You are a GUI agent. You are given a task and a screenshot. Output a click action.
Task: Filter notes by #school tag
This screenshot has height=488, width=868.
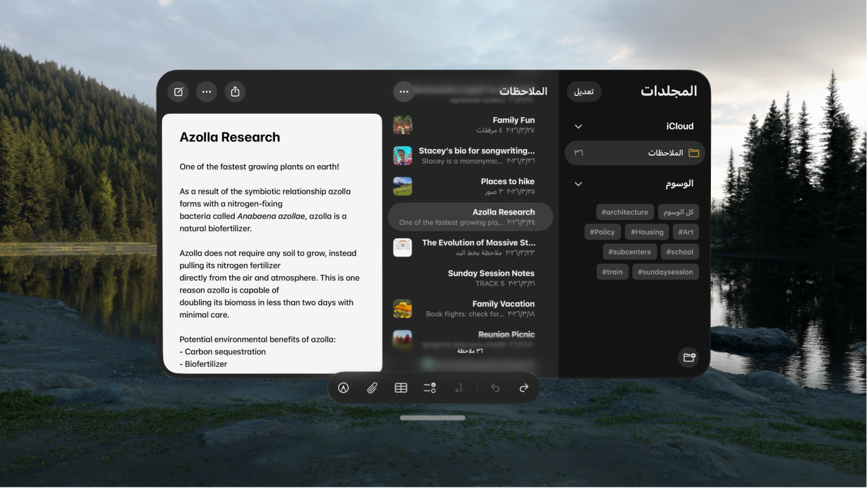coord(680,252)
